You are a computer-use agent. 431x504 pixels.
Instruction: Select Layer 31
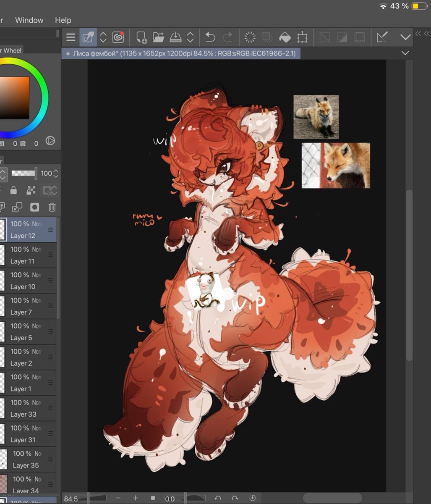pyautogui.click(x=29, y=434)
